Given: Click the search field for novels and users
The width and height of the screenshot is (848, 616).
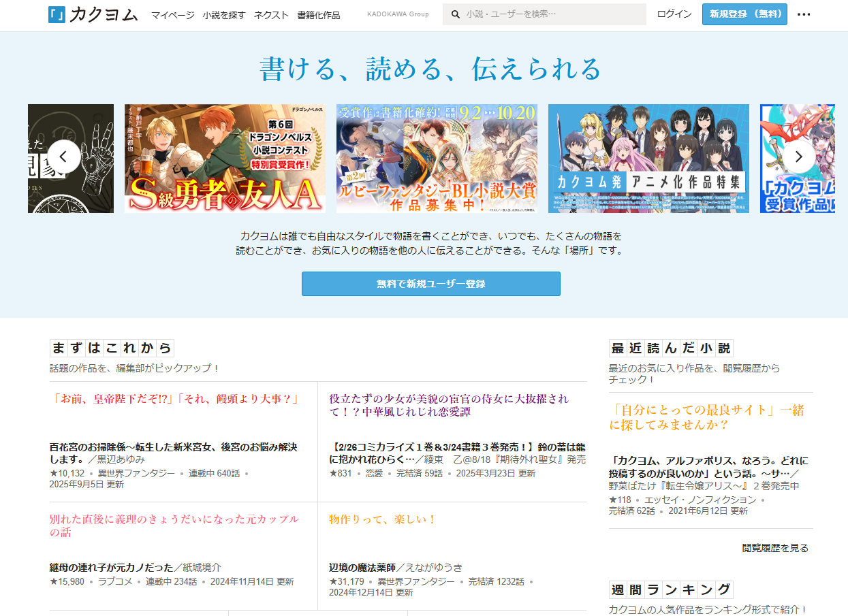Looking at the screenshot, I should click(x=552, y=14).
